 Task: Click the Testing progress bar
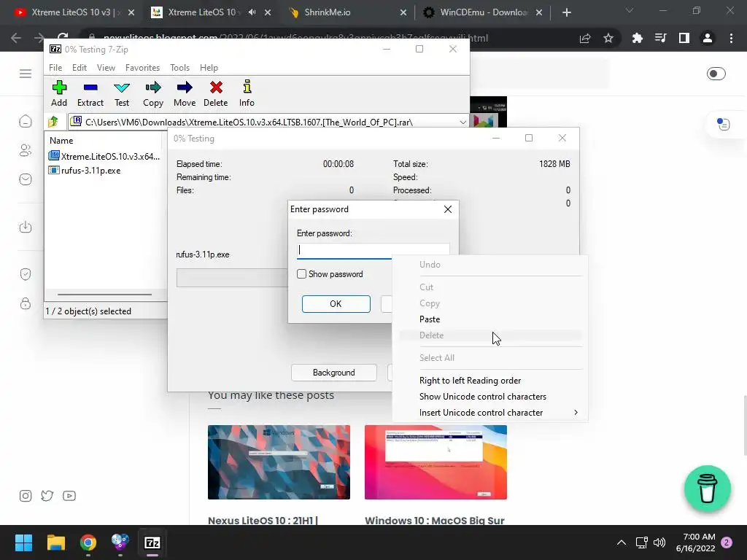(232, 278)
